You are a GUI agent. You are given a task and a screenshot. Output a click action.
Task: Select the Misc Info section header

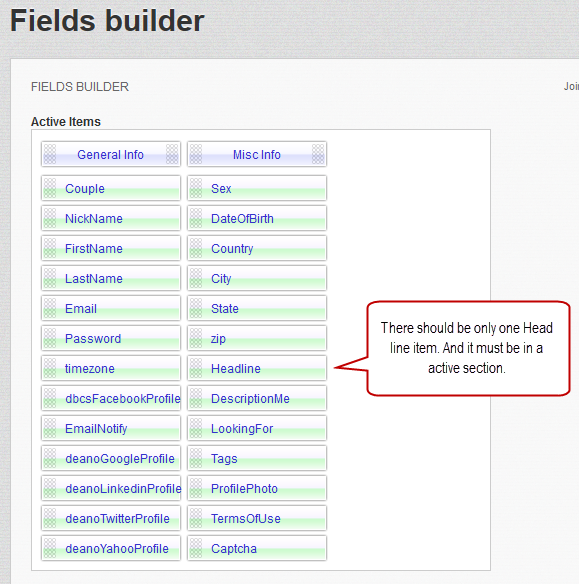[x=257, y=154]
